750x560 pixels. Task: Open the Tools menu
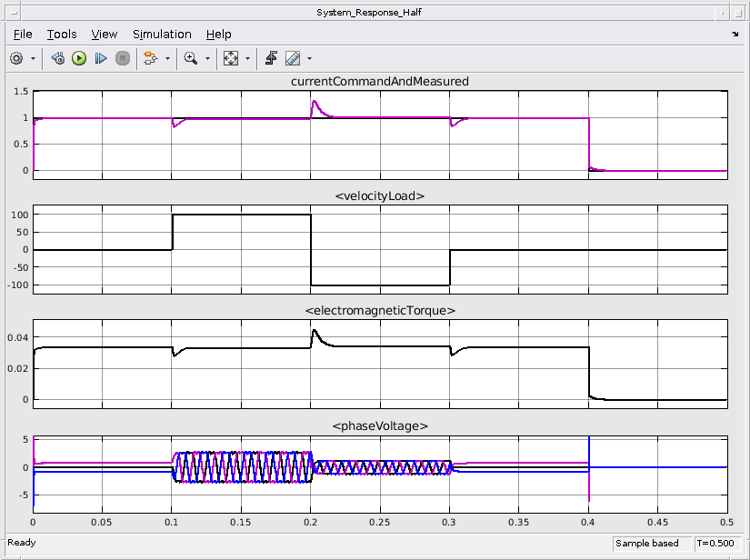pos(62,35)
